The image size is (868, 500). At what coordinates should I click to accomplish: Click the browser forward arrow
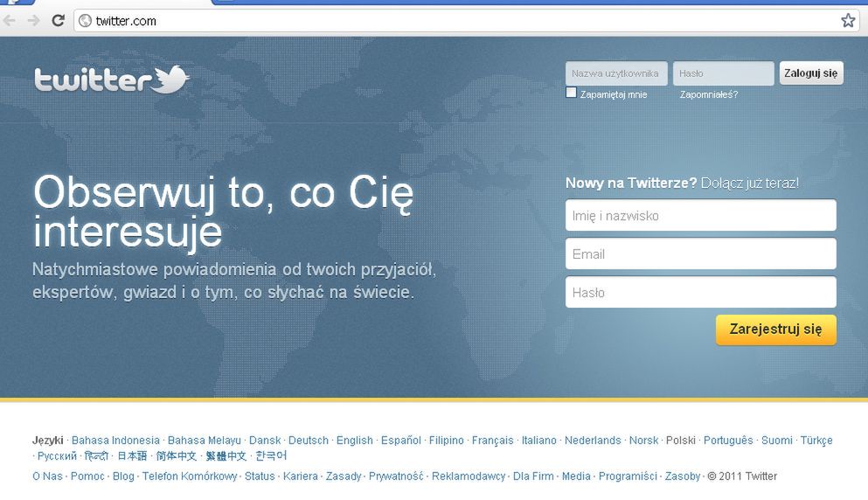pyautogui.click(x=33, y=21)
